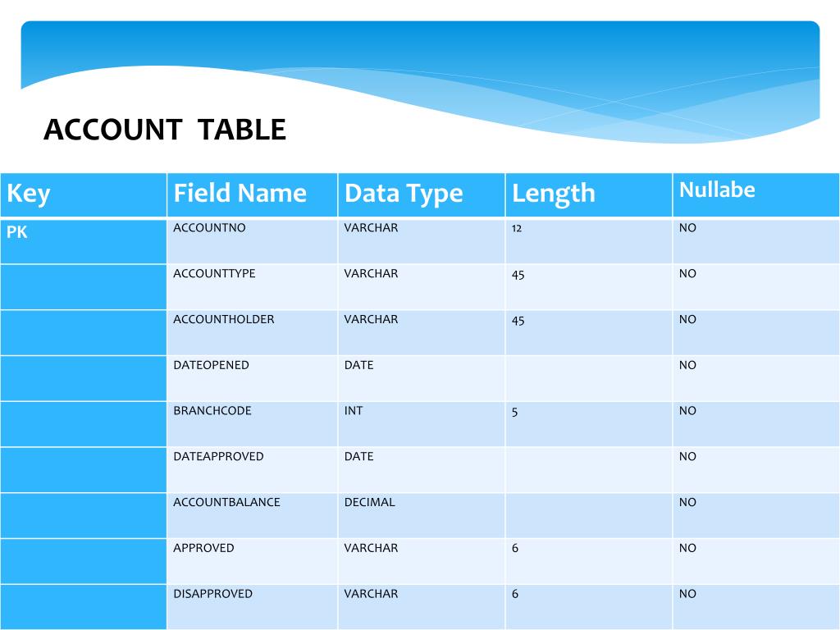The height and width of the screenshot is (630, 840).
Task: Select the DATEOPENED field name
Action: click(x=211, y=365)
